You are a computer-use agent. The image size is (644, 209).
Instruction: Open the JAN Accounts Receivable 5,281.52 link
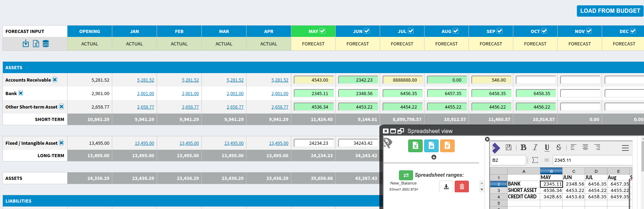pyautogui.click(x=146, y=80)
